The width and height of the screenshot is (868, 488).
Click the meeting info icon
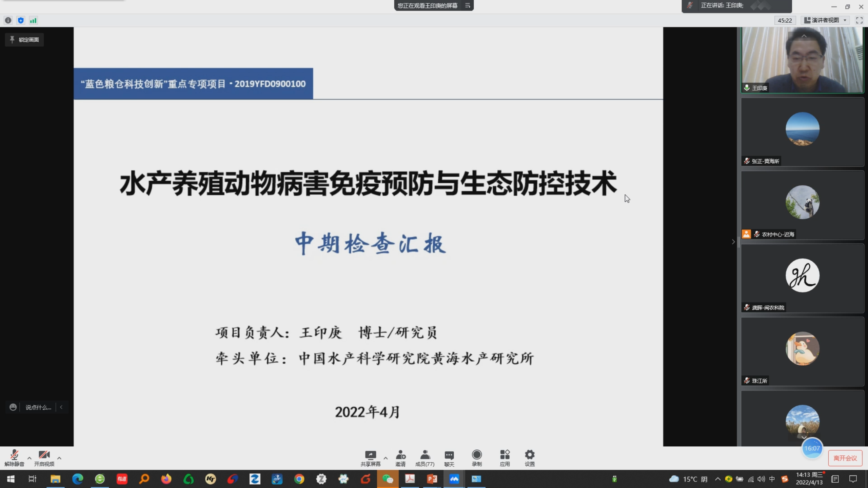click(x=8, y=20)
